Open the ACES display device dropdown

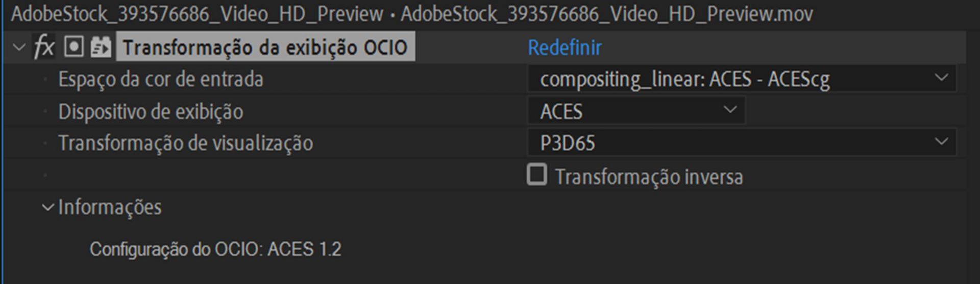pos(636,111)
